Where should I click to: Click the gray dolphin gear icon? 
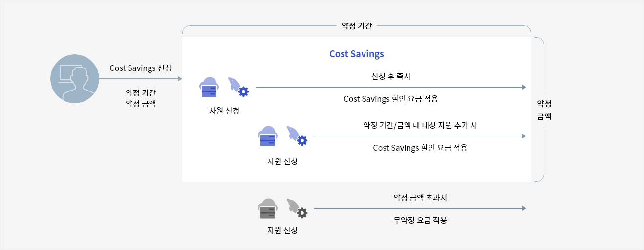tap(297, 208)
